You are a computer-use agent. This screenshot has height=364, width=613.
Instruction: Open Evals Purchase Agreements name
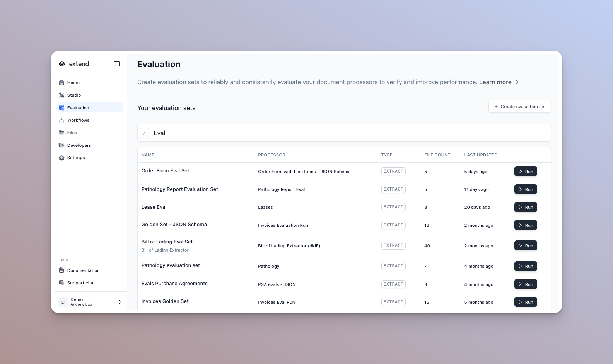(174, 284)
